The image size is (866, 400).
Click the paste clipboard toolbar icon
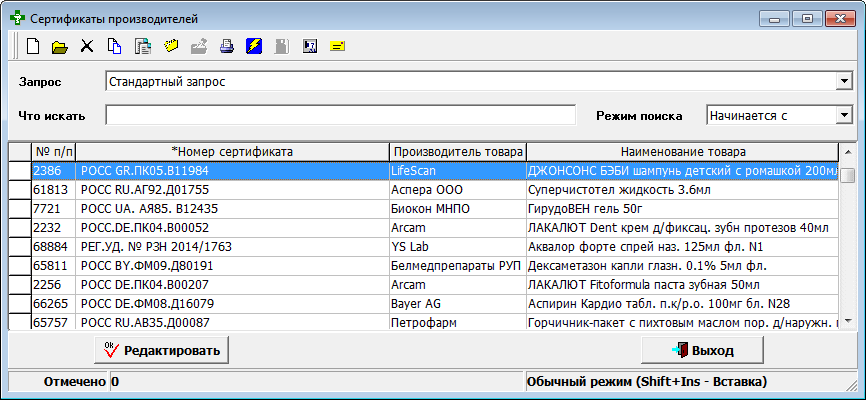pos(142,46)
